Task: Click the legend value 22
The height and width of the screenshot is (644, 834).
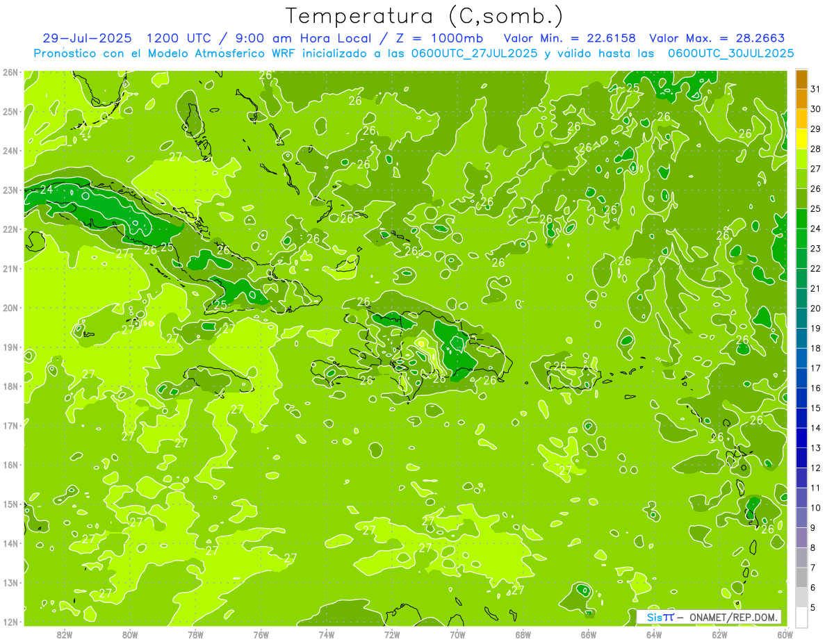Action: 815,268
